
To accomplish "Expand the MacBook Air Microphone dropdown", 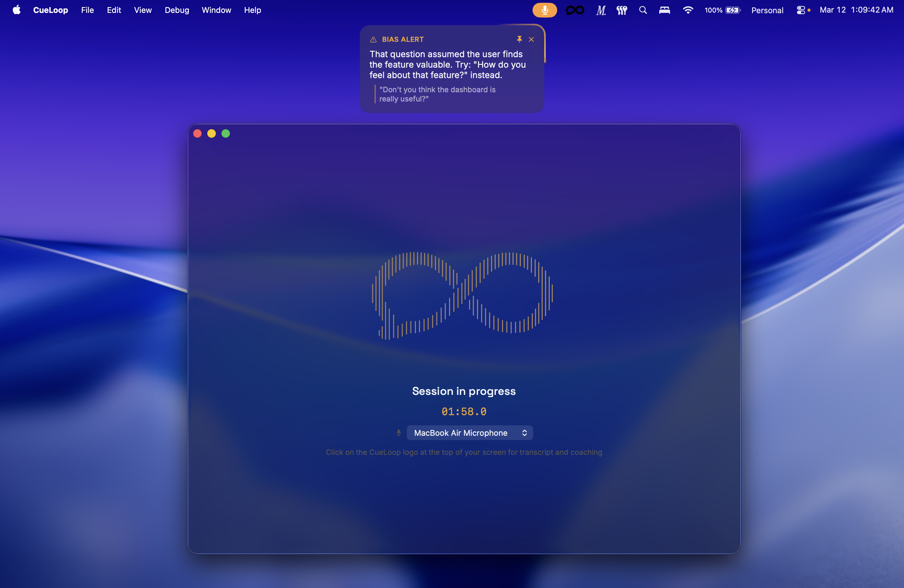I will point(469,433).
